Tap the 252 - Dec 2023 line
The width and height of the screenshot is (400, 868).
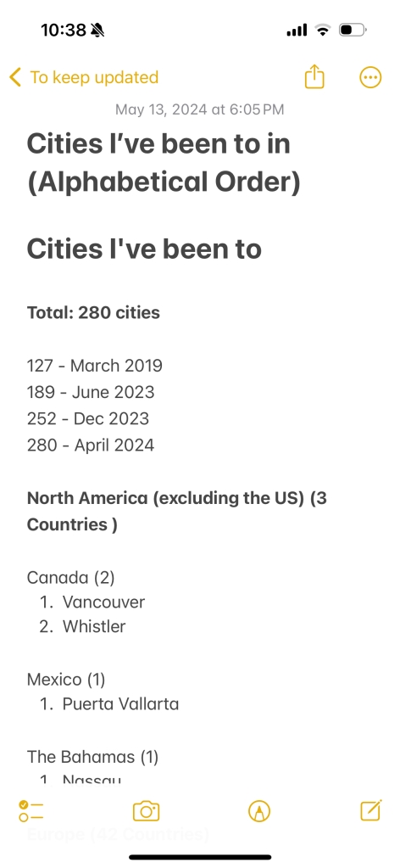(88, 418)
